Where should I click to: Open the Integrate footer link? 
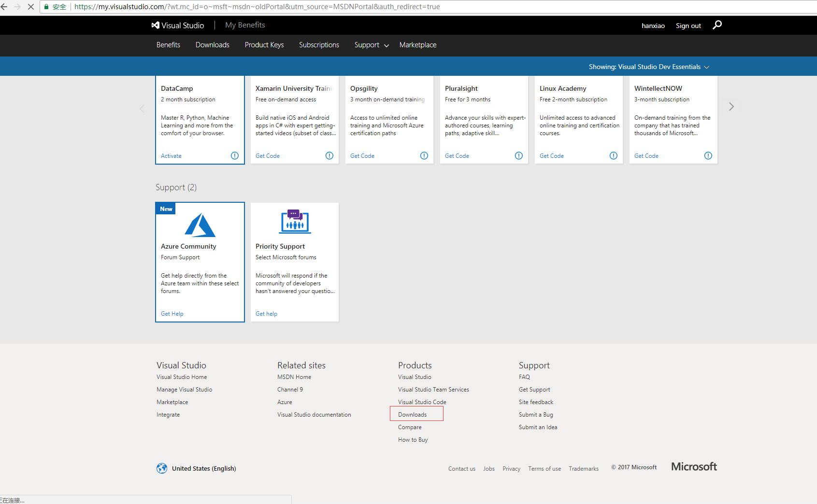[x=168, y=415]
